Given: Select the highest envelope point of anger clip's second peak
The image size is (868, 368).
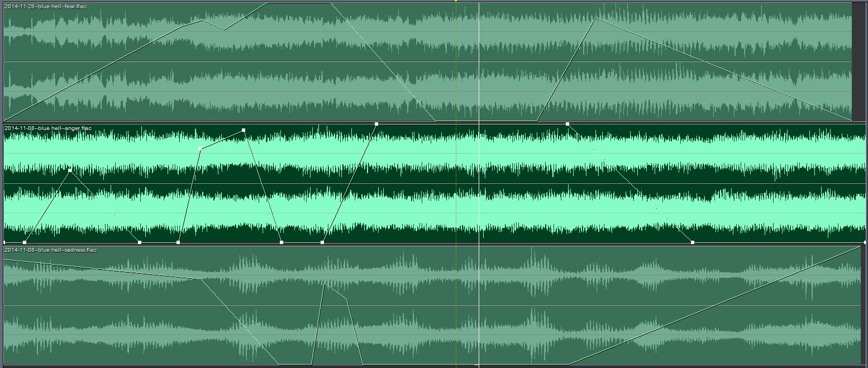Looking at the screenshot, I should coord(244,130).
